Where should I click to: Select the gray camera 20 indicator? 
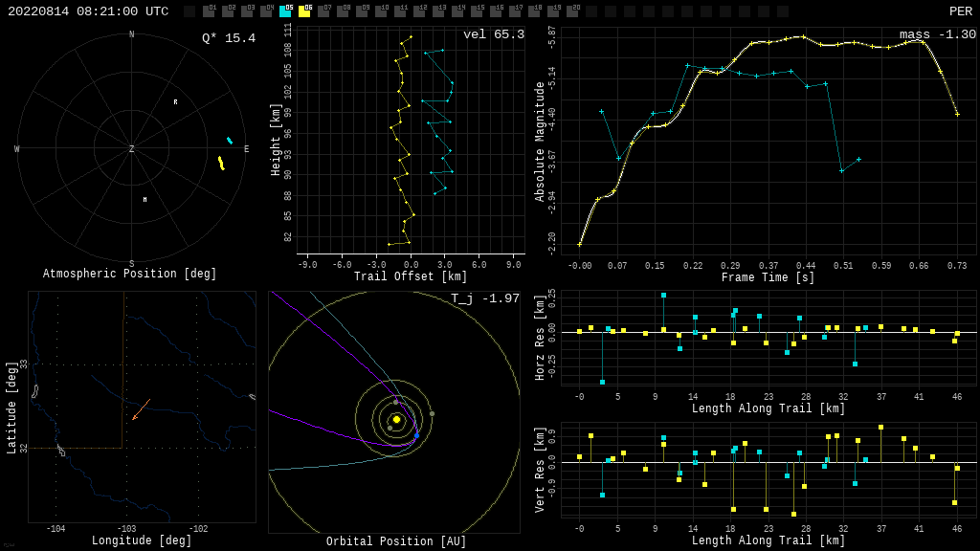point(572,11)
